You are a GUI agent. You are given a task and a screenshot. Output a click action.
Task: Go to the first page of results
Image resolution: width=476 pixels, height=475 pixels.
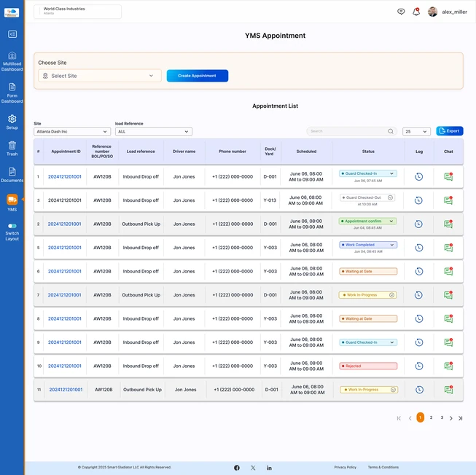coord(399,418)
